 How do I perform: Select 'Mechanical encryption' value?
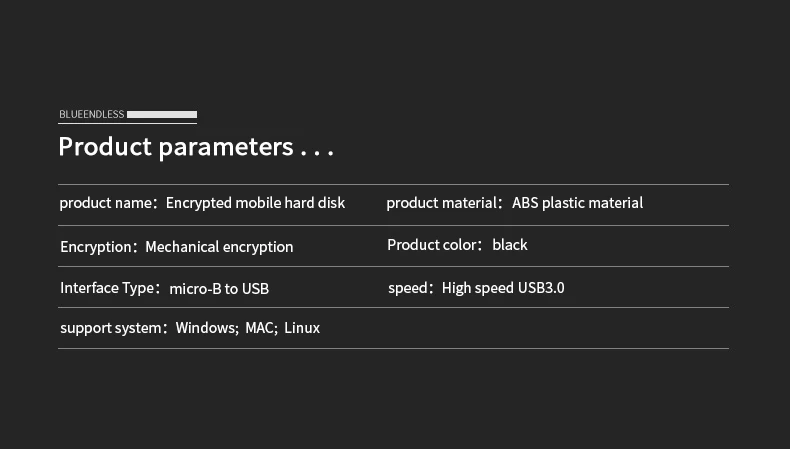[x=219, y=247]
